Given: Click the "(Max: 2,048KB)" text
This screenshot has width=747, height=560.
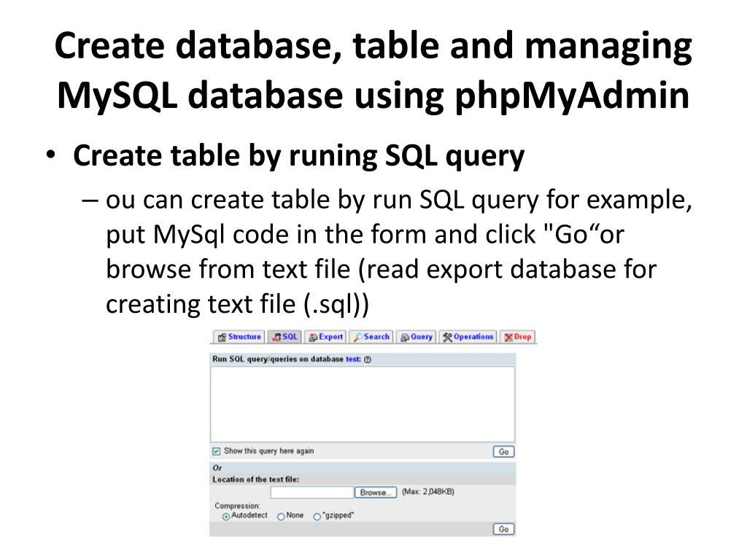Looking at the screenshot, I should (x=428, y=491).
